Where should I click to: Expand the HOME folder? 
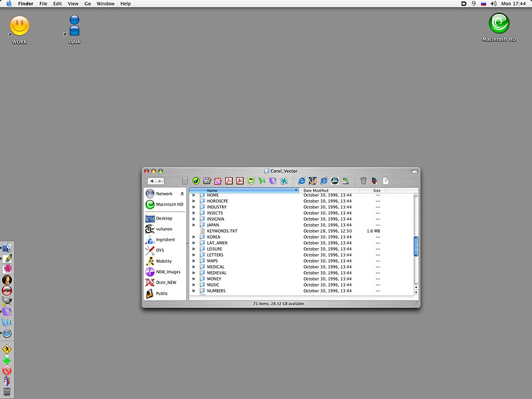click(x=194, y=195)
